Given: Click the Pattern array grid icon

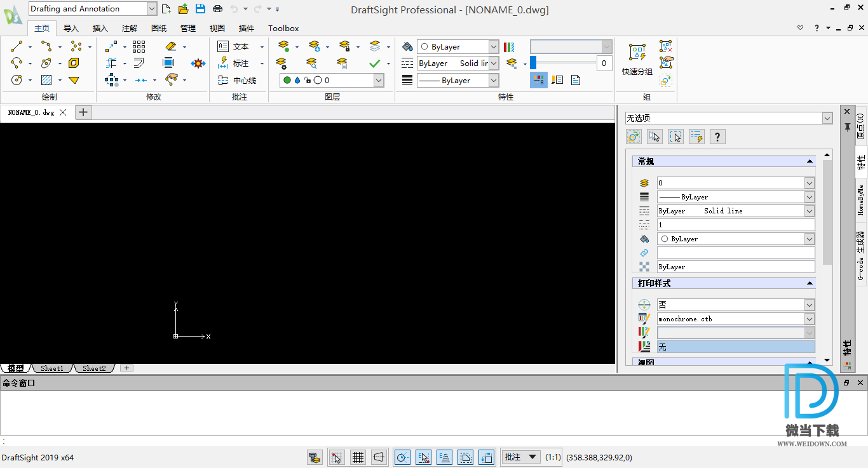Looking at the screenshot, I should [x=139, y=46].
